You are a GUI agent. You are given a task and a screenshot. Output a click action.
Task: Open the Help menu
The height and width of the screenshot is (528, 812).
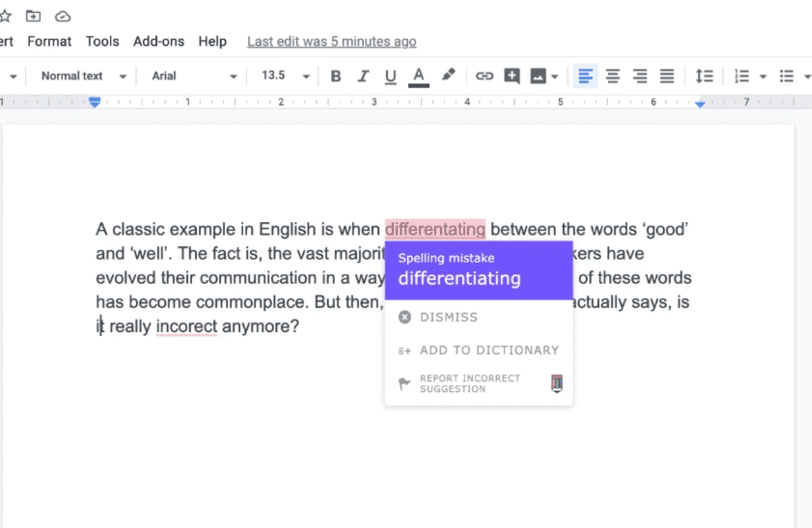[x=212, y=41]
